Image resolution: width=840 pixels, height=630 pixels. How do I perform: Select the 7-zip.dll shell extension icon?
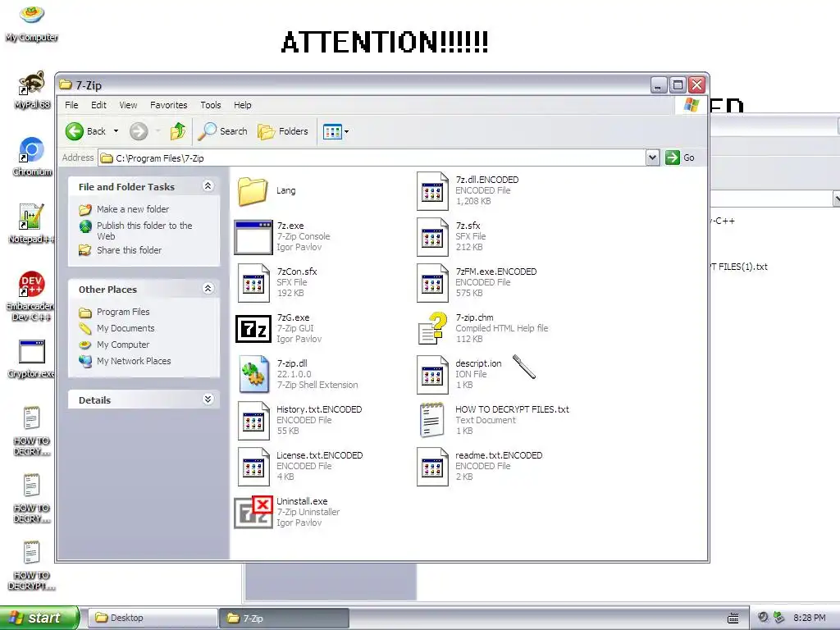pyautogui.click(x=253, y=374)
